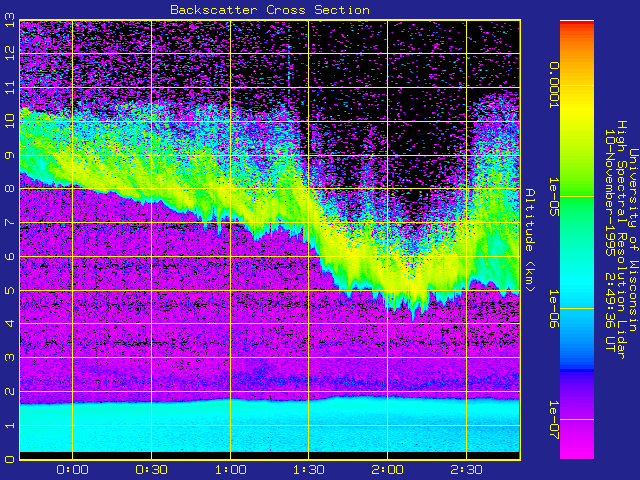Select the 2:30 time axis label
Viewport: 640px width, 480px height.
pyautogui.click(x=466, y=470)
